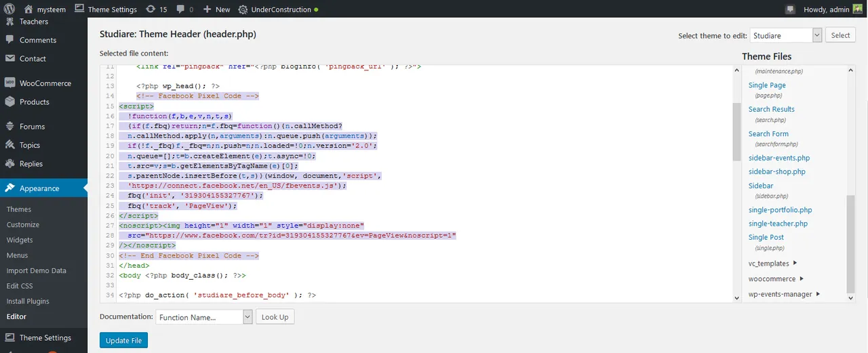The image size is (868, 353).
Task: Click the WooCommerce logo sidebar icon
Action: pyautogui.click(x=10, y=83)
